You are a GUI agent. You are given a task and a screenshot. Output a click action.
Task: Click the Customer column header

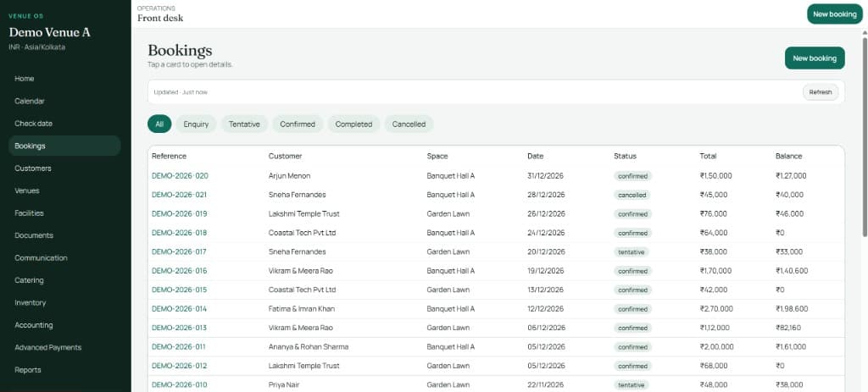pyautogui.click(x=285, y=156)
